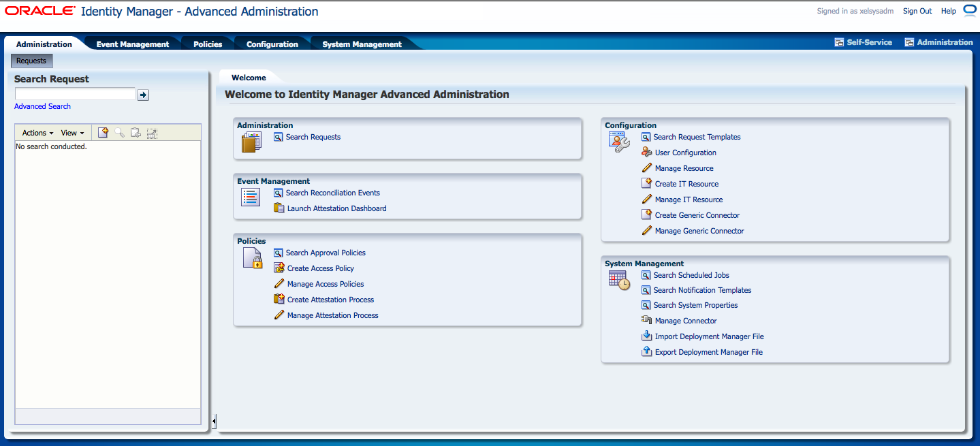Switch to the Event Management tab
This screenshot has height=446, width=980.
pos(133,44)
